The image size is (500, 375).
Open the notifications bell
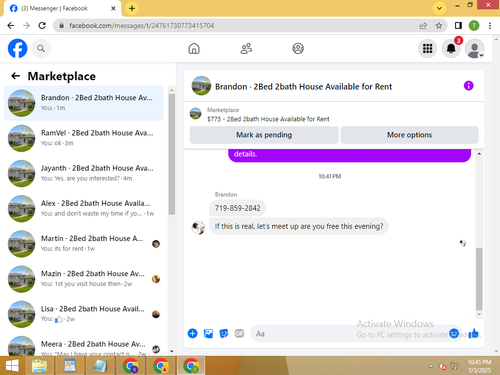pyautogui.click(x=451, y=49)
